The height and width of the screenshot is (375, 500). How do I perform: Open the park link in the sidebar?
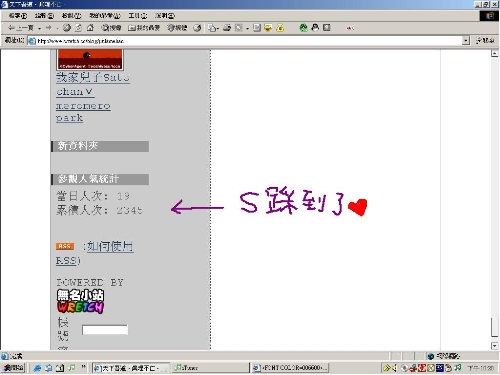(x=69, y=118)
